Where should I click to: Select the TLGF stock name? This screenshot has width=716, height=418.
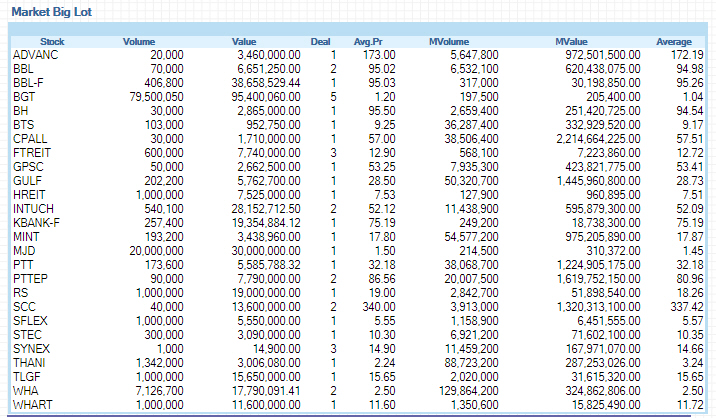pos(26,377)
